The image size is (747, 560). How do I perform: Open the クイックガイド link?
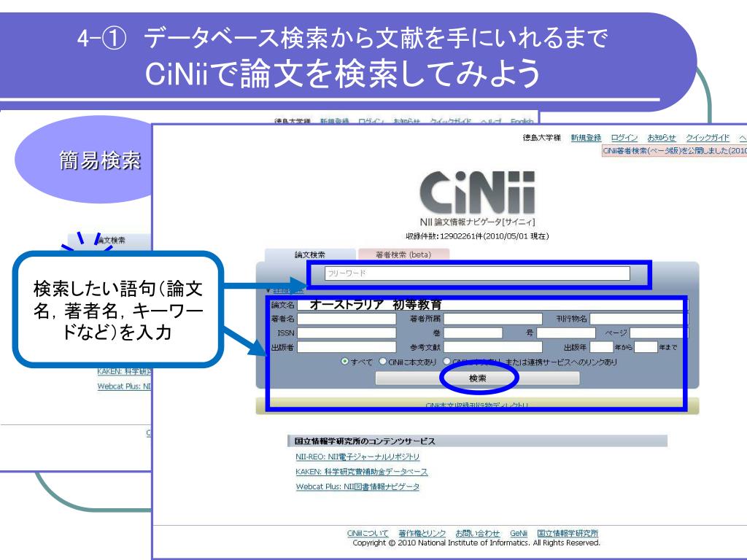coord(708,138)
